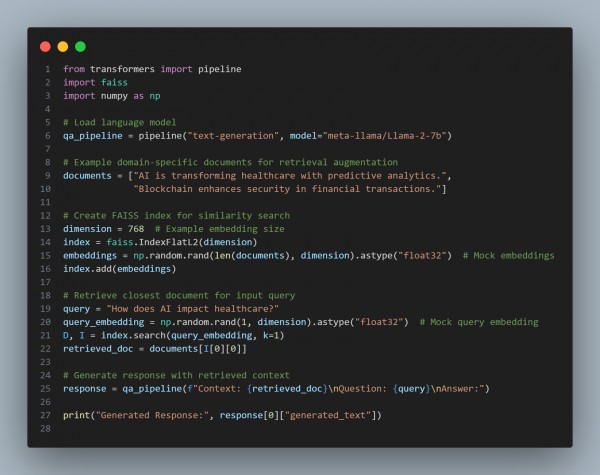
Task: Click the '# Create FAISS index' comment
Action: tap(176, 215)
